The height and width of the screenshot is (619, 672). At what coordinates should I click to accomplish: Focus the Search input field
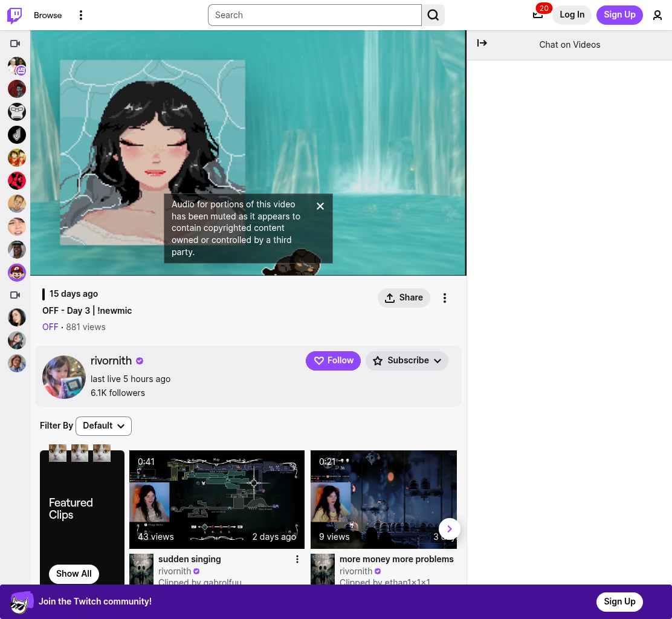[315, 15]
